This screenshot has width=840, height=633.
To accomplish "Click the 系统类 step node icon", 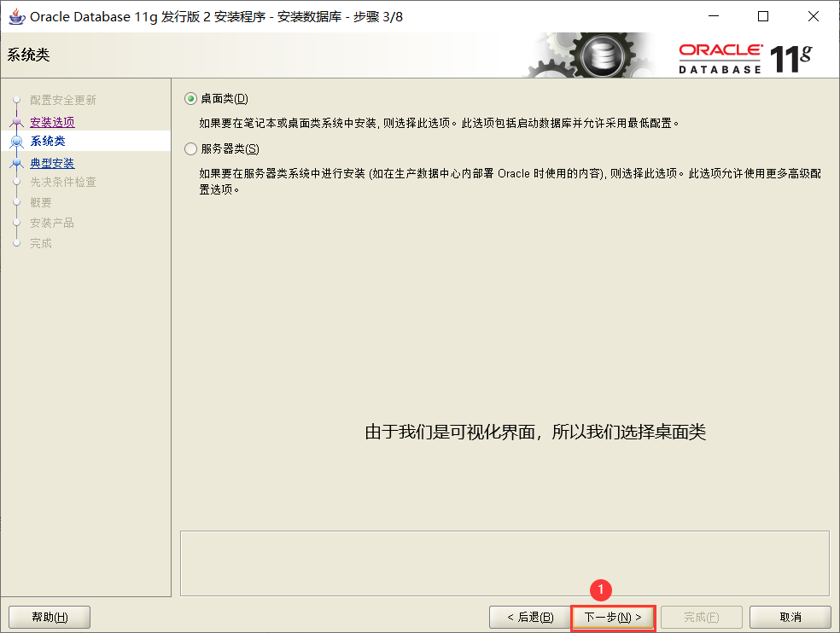I will tap(16, 142).
